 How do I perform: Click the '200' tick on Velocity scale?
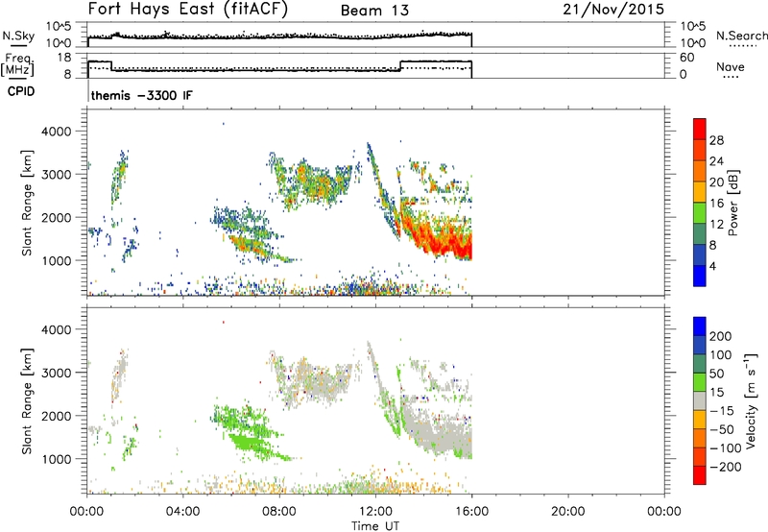(x=721, y=336)
